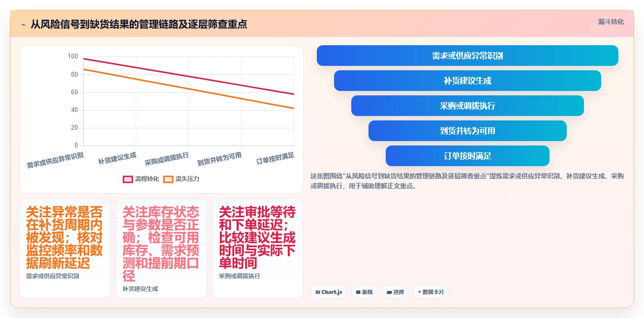Click caption 采购或调拨执行 under red card text
The image size is (644, 318).
coord(240,276)
